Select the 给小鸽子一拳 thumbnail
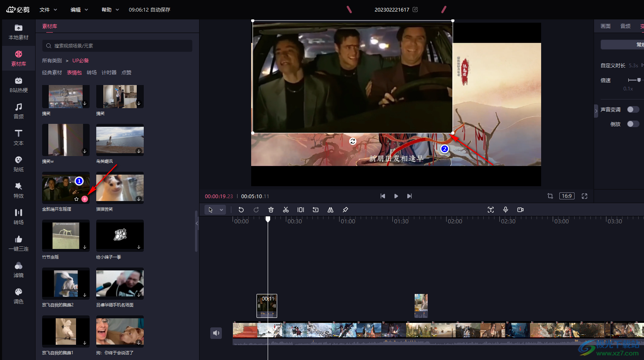The height and width of the screenshot is (360, 644). pyautogui.click(x=120, y=236)
